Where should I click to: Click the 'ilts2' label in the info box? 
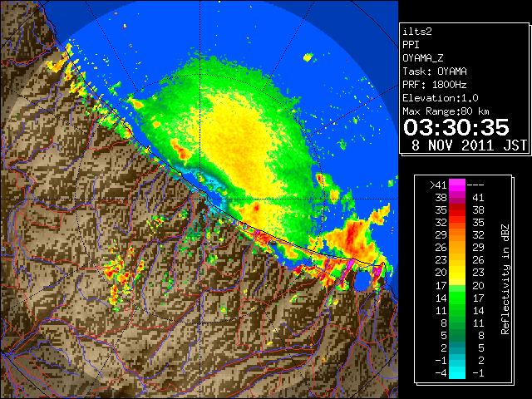pos(417,32)
